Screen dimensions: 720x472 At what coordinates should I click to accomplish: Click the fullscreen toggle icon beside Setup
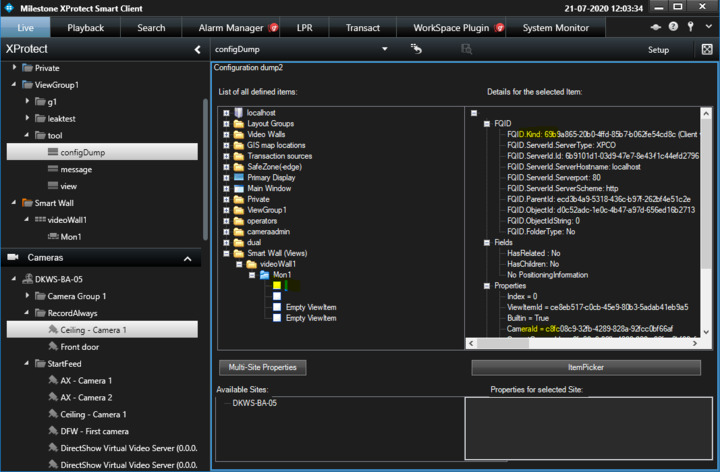707,49
